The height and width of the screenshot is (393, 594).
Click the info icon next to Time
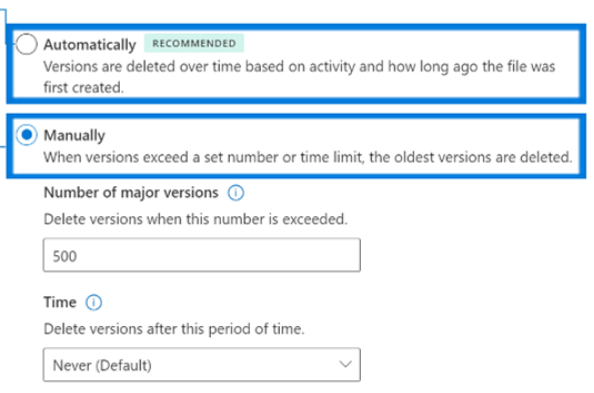tap(94, 302)
